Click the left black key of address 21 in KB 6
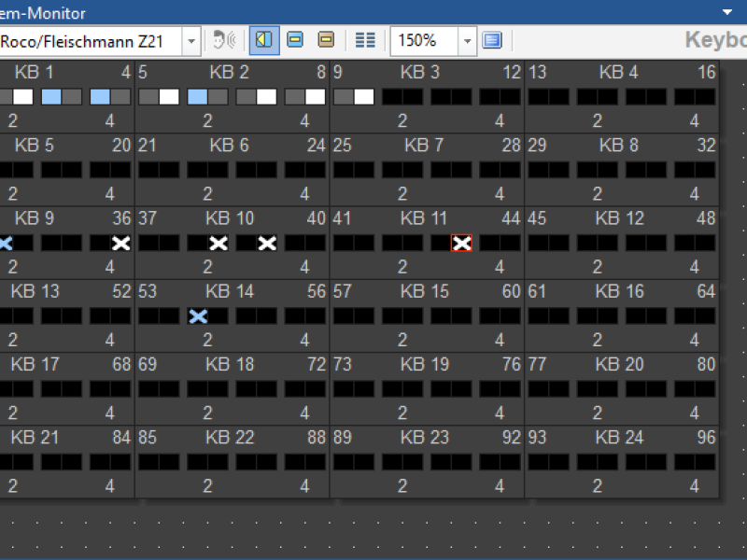This screenshot has height=560, width=747. tap(148, 170)
